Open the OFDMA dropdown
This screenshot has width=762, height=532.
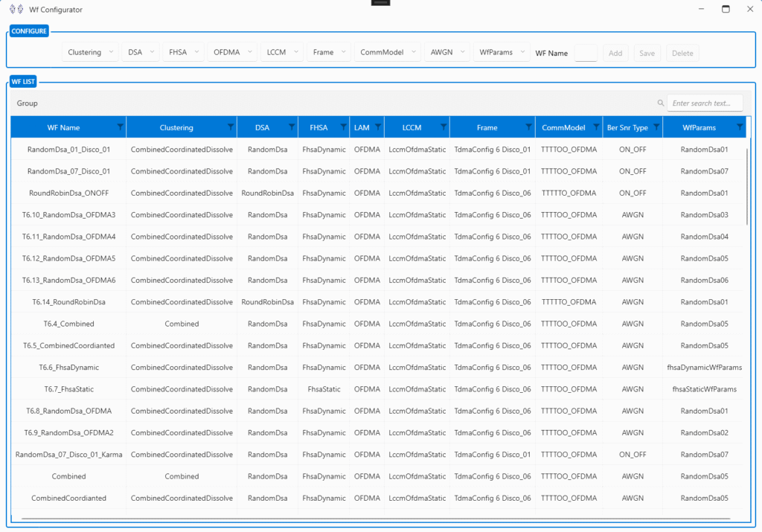tap(232, 52)
